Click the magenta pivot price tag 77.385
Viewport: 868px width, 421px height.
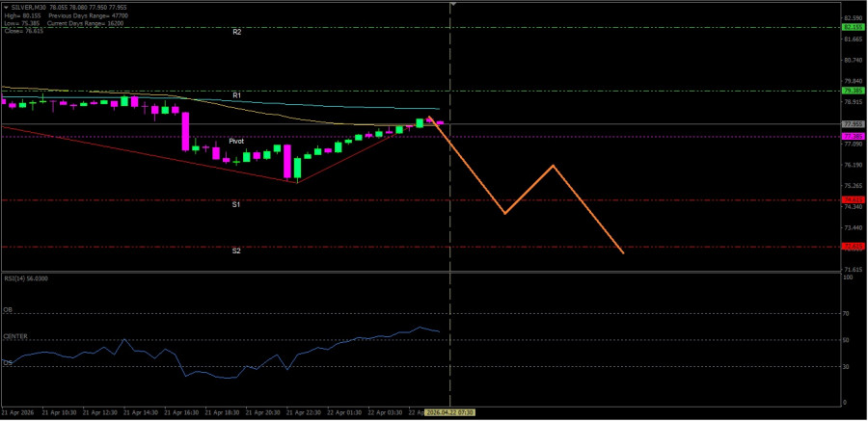point(852,137)
